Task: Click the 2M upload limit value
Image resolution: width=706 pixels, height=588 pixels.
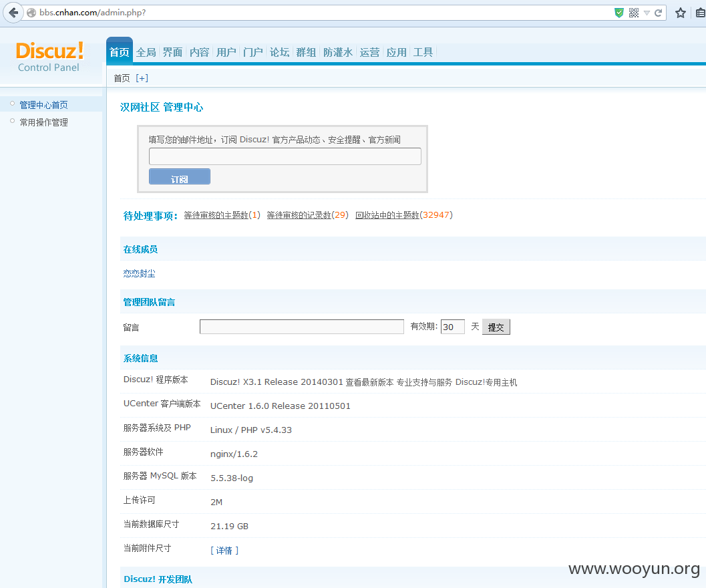Action: [216, 502]
